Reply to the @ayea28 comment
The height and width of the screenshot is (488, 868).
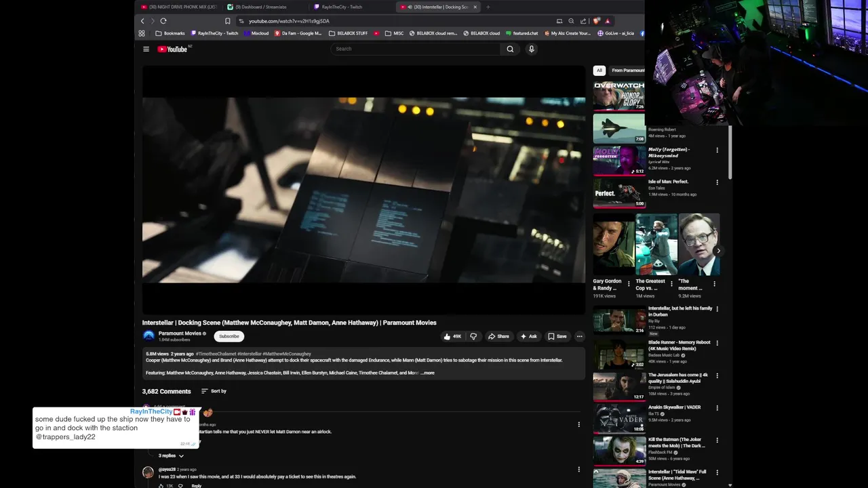point(196,485)
